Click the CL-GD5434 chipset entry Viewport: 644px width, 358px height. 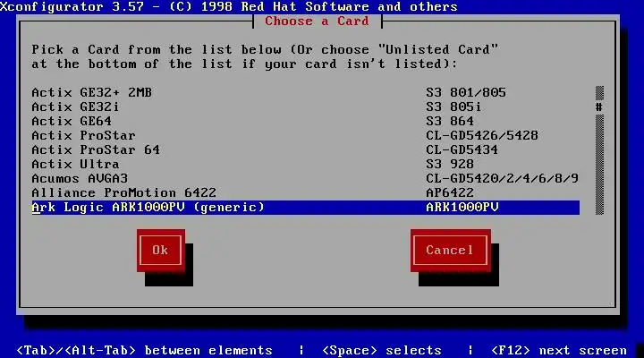tap(462, 150)
